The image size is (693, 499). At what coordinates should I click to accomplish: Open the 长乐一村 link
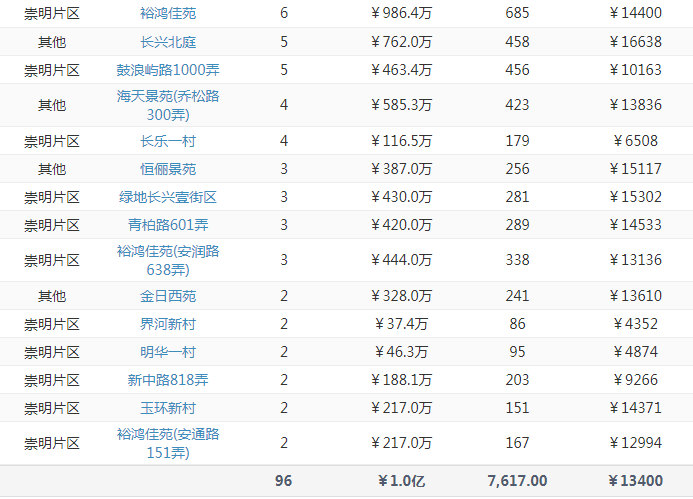pos(168,141)
